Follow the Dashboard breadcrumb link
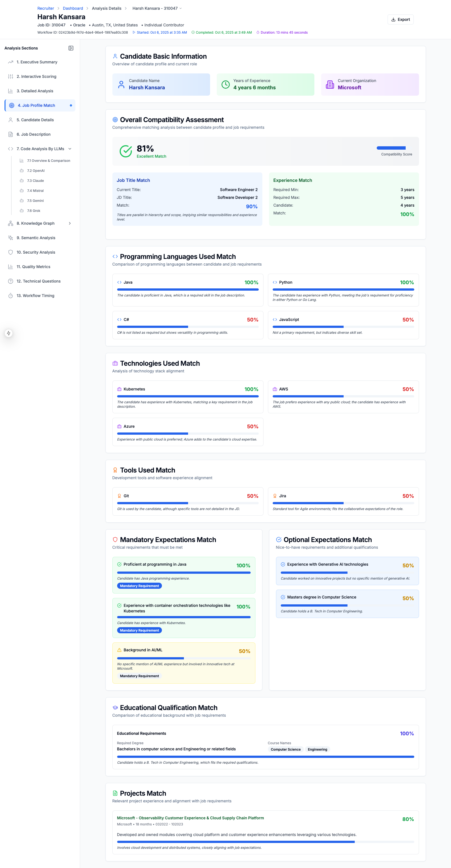The image size is (451, 868). 73,8
